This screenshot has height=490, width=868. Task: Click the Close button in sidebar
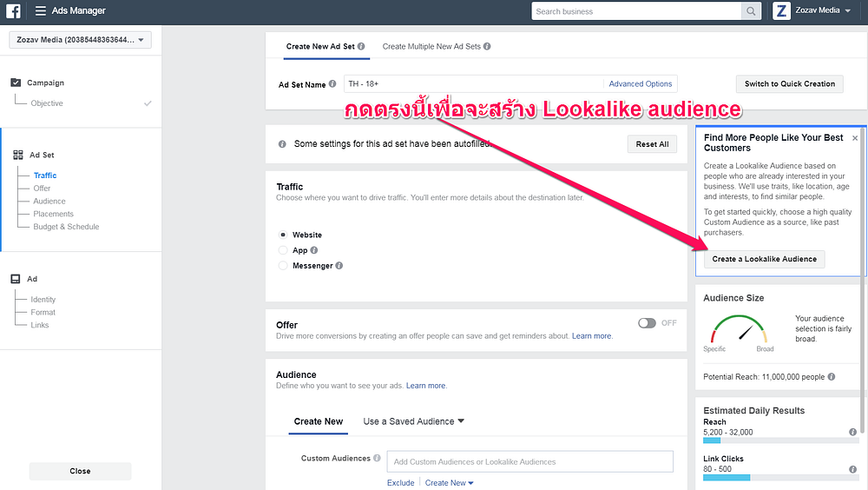point(80,471)
